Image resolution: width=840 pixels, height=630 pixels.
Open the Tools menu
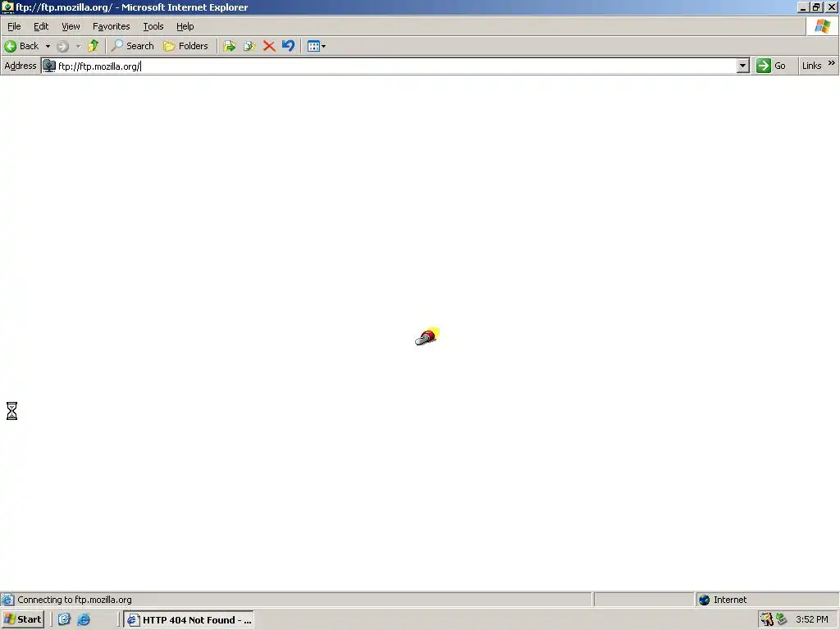(x=153, y=26)
